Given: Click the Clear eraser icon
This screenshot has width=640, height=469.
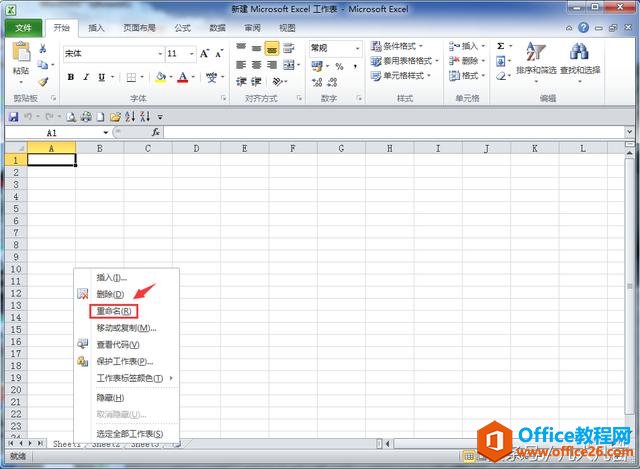Looking at the screenshot, I should (501, 76).
